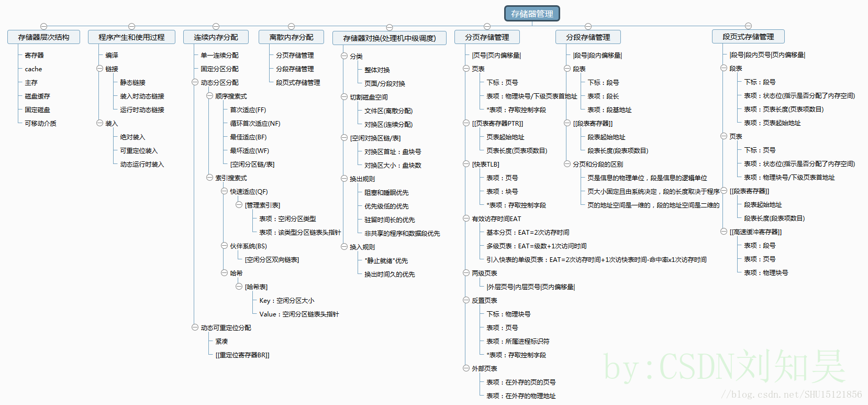Click the 磁盘缓存 leaf node

[x=37, y=96]
